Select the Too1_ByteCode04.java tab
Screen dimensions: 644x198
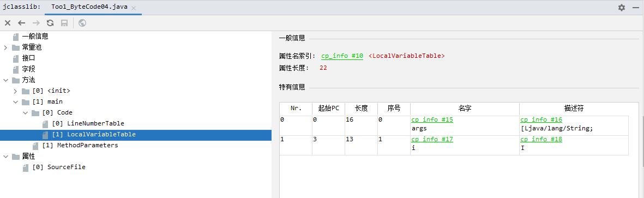point(93,8)
